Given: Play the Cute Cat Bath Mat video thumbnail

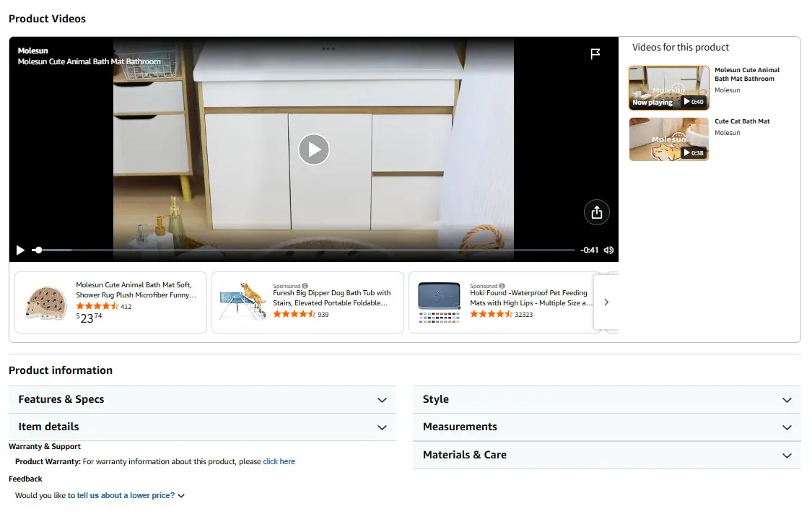Looking at the screenshot, I should [669, 139].
